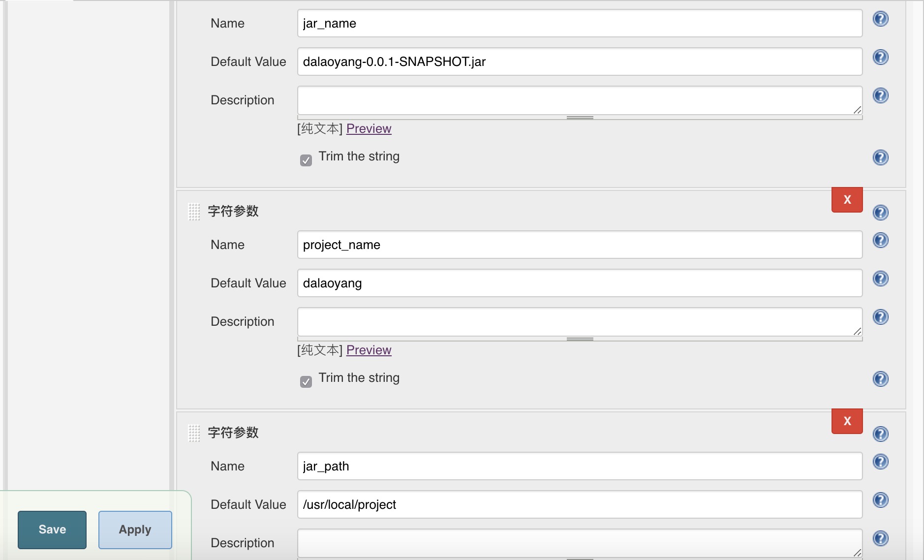Open help for dalaoyang-0.0.1-SNAPSHOT.jar default value

(880, 58)
